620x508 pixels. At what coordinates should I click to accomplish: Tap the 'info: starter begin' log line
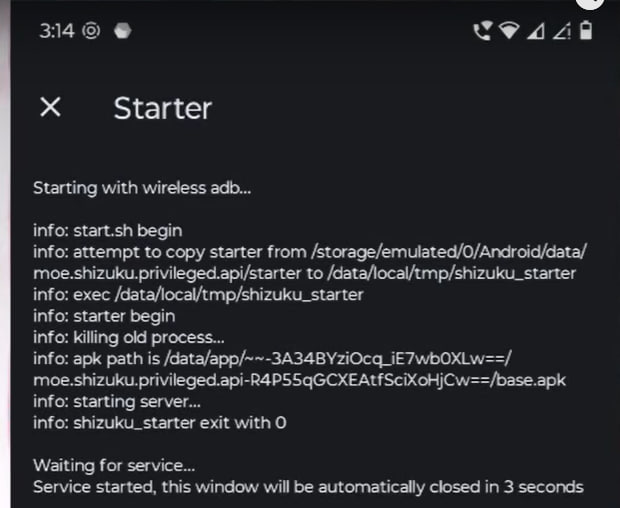click(x=104, y=316)
